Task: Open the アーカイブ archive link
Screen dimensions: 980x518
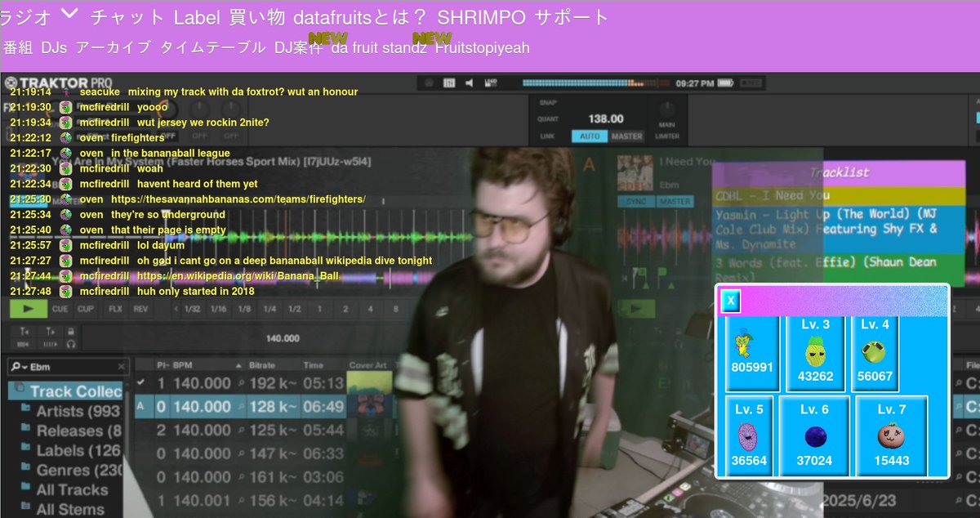Action: (x=113, y=47)
